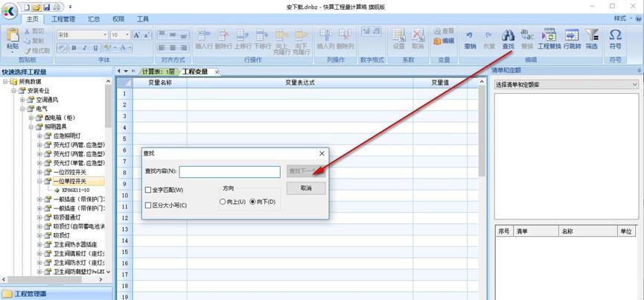This screenshot has width=644, height=300.
Task: Click the 上移行 move row up icon
Action: pos(242,39)
